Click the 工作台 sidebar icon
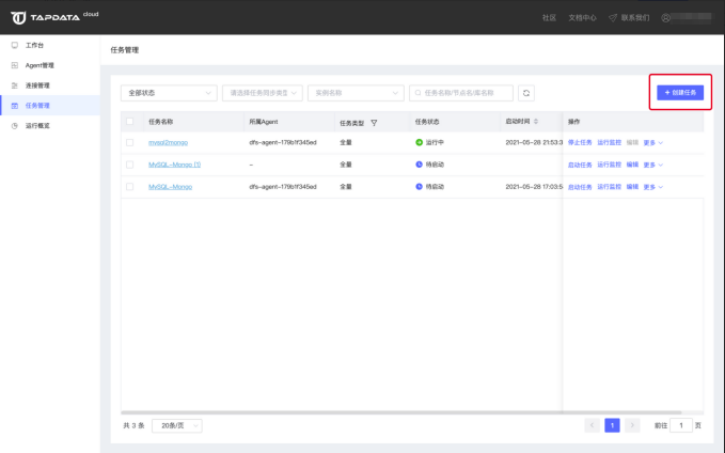The image size is (725, 453). pyautogui.click(x=15, y=45)
